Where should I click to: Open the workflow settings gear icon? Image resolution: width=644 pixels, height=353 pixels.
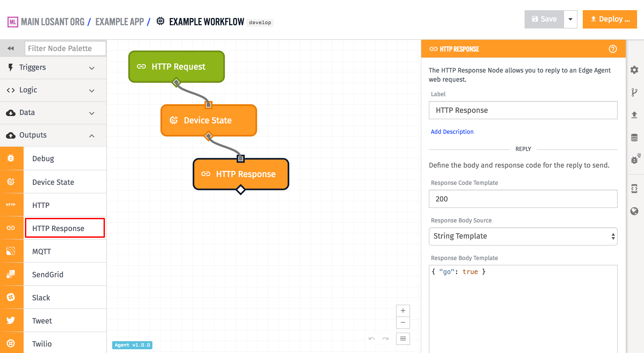[x=634, y=70]
